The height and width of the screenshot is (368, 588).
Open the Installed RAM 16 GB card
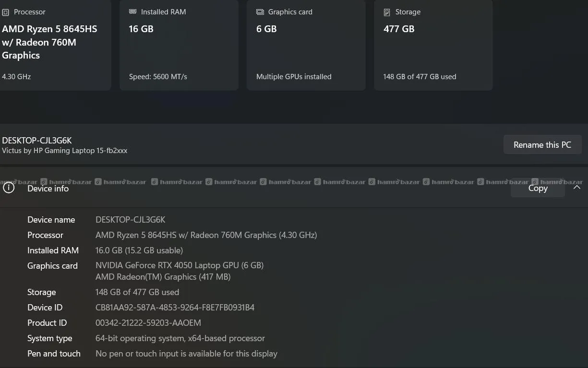click(x=179, y=45)
